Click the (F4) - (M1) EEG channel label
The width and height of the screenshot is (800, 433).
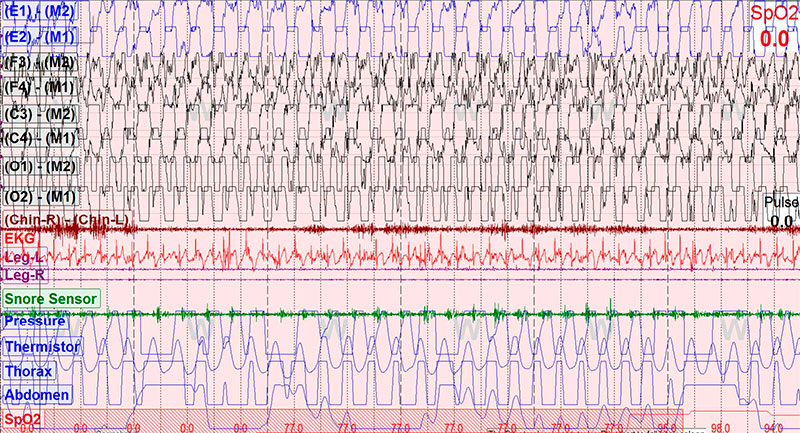point(41,88)
